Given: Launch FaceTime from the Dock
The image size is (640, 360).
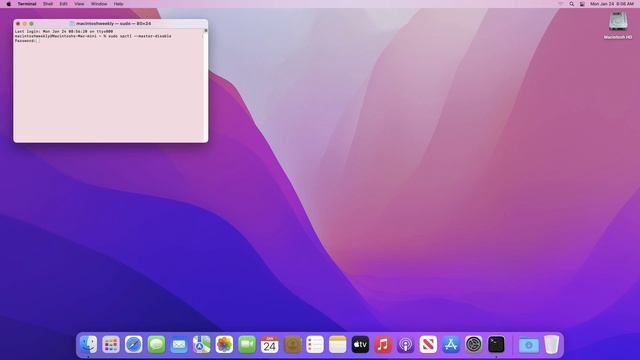Looking at the screenshot, I should click(247, 344).
